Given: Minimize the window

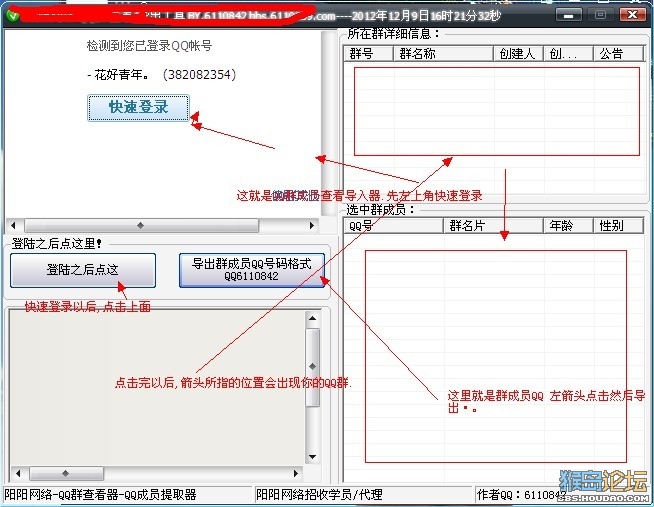Looking at the screenshot, I should click(568, 15).
